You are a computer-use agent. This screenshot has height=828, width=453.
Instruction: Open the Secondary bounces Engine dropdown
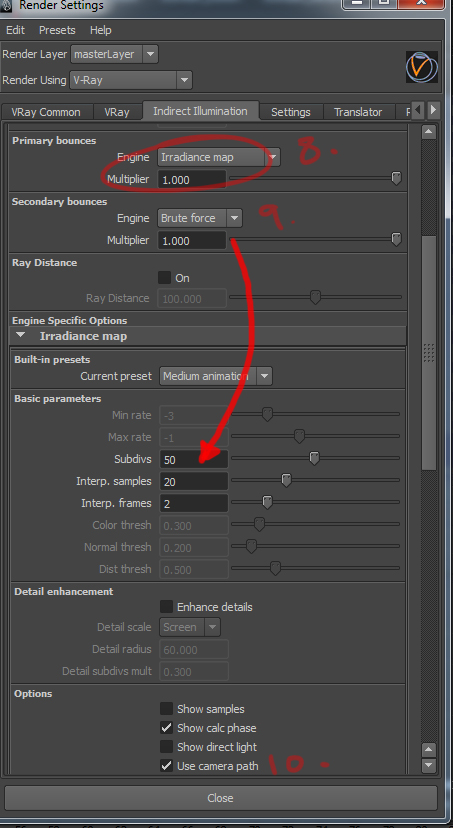(x=200, y=218)
